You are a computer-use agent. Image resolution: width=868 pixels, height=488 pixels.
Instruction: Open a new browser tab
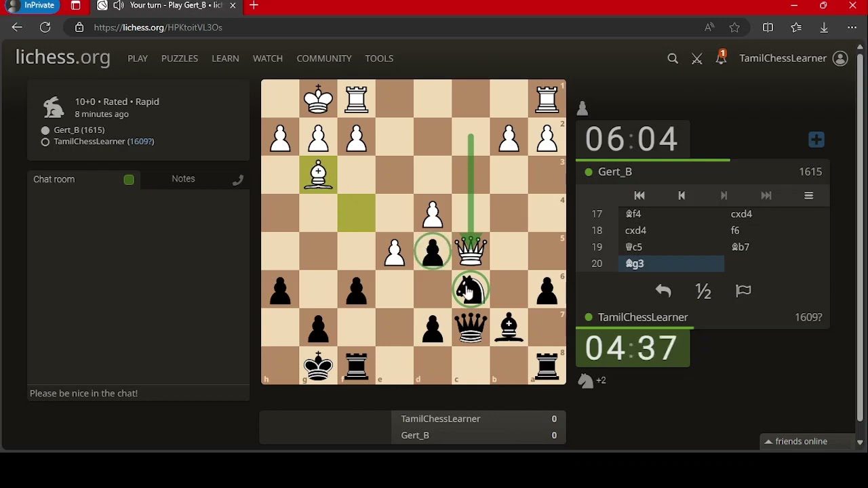click(254, 6)
